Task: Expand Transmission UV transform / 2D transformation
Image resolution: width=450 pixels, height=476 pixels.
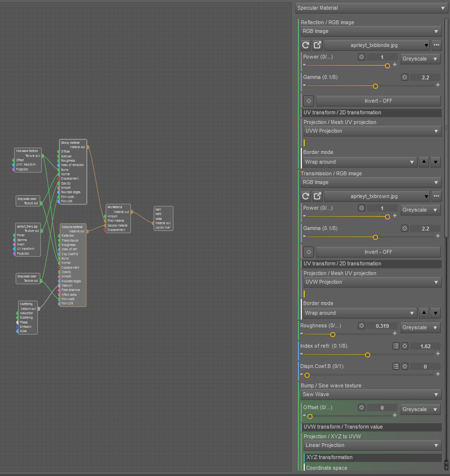Action: pos(372,264)
